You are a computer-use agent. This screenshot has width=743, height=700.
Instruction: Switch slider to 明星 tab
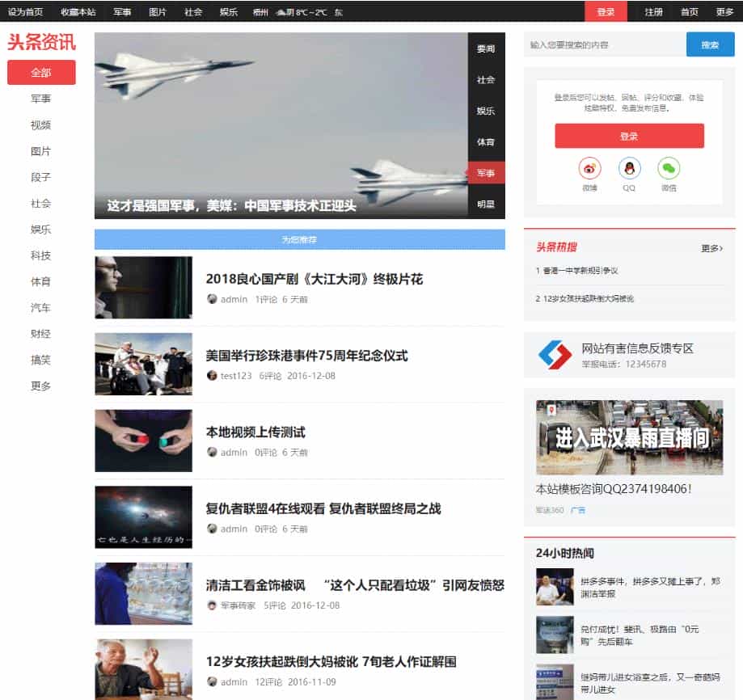[486, 205]
